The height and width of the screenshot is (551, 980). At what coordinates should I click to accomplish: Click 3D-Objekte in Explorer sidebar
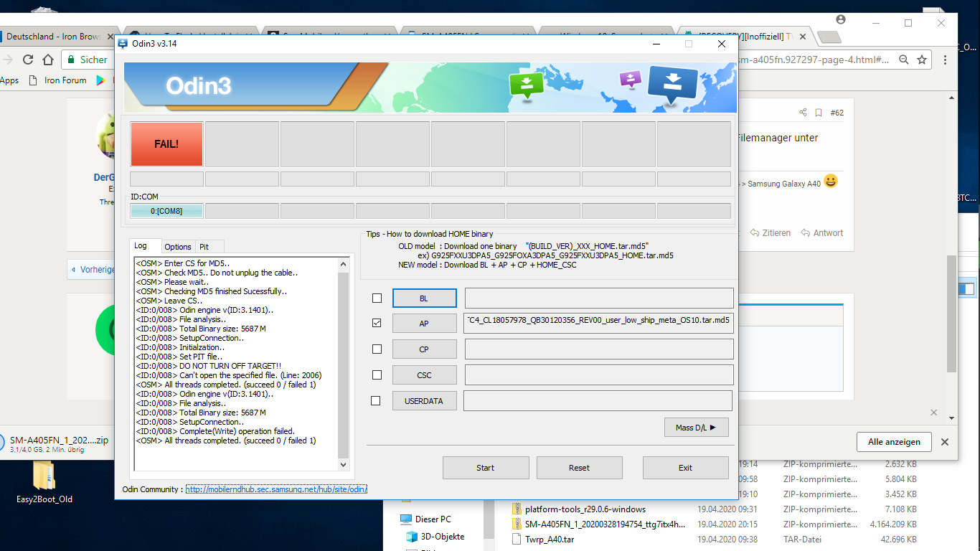point(435,536)
